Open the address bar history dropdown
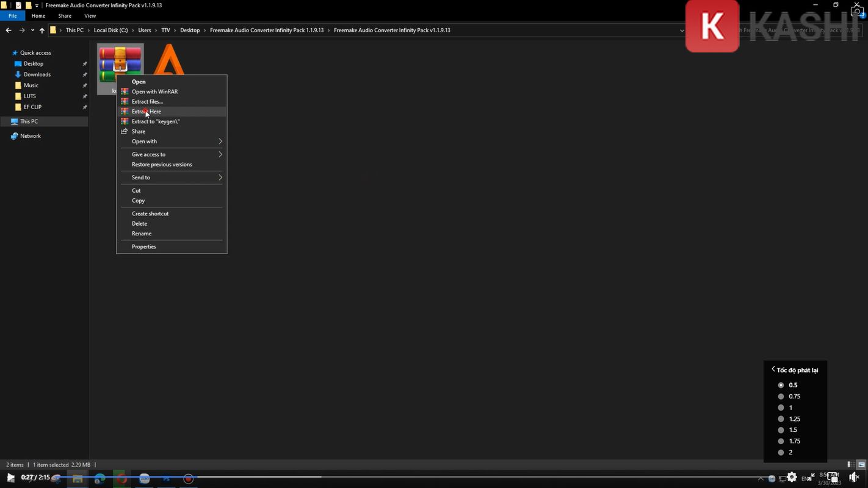The width and height of the screenshot is (868, 488). (x=681, y=30)
